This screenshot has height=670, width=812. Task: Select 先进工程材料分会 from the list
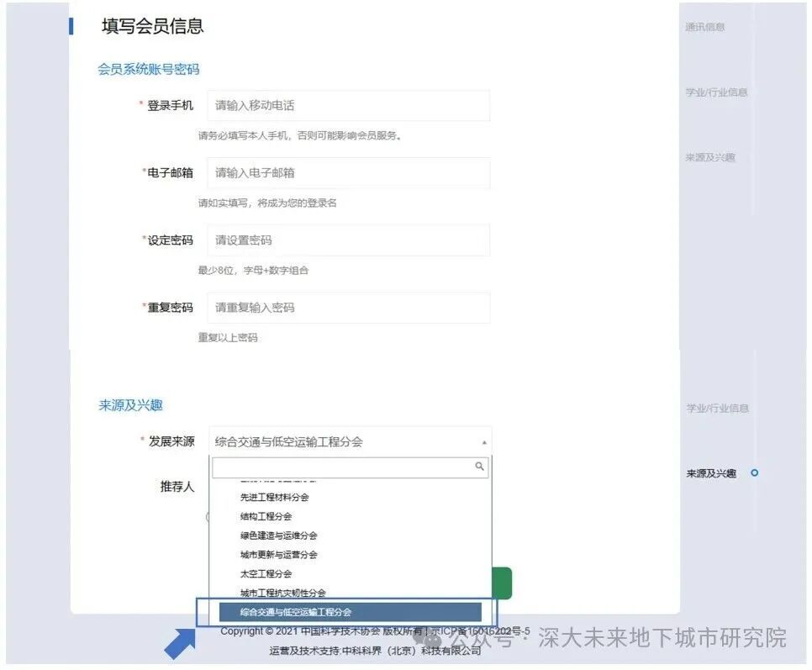tap(274, 498)
